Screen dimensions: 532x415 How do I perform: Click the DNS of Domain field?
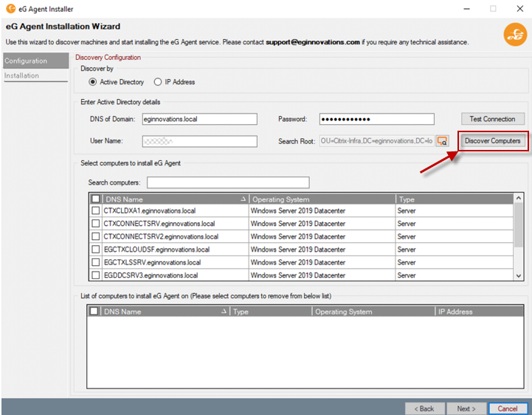click(x=199, y=119)
